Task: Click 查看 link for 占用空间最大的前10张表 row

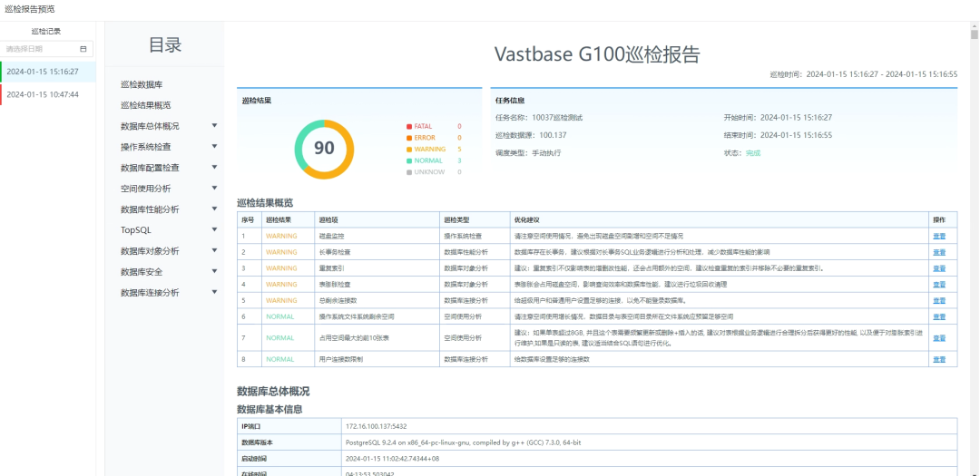Action: click(x=939, y=338)
